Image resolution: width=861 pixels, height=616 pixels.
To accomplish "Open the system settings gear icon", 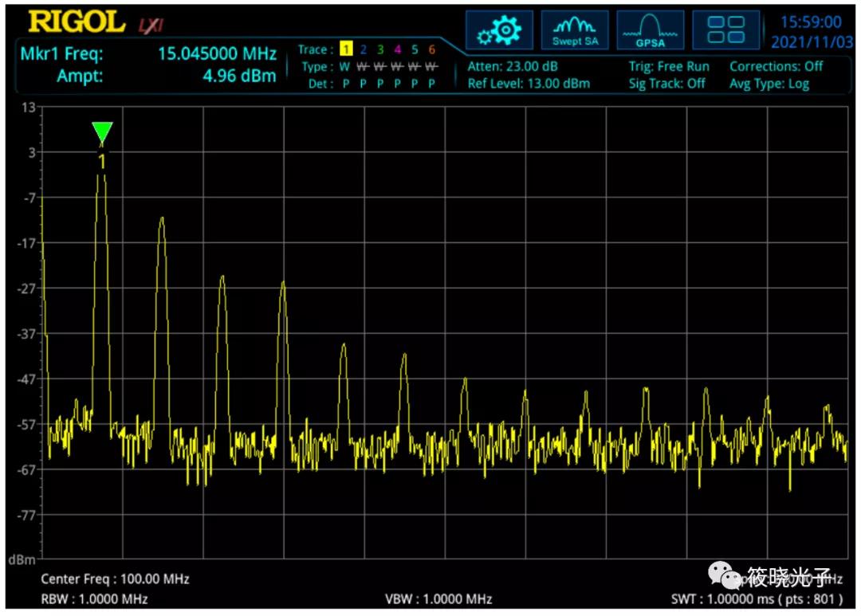I will pyautogui.click(x=499, y=30).
